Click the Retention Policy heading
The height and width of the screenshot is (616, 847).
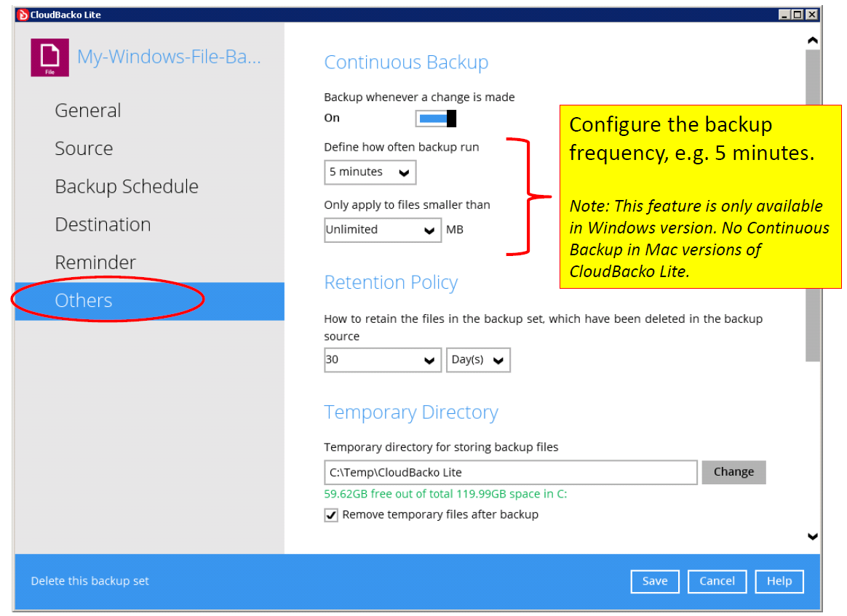[x=391, y=282]
